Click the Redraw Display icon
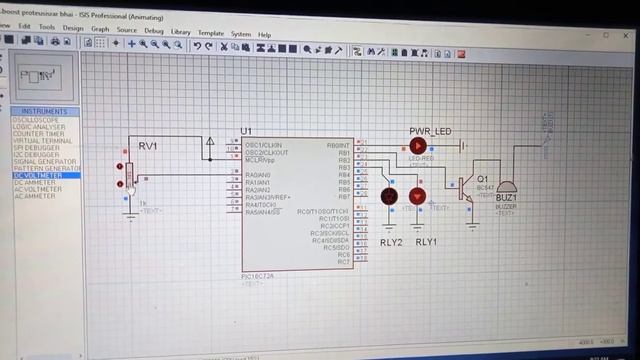640x360 pixels. [88, 42]
